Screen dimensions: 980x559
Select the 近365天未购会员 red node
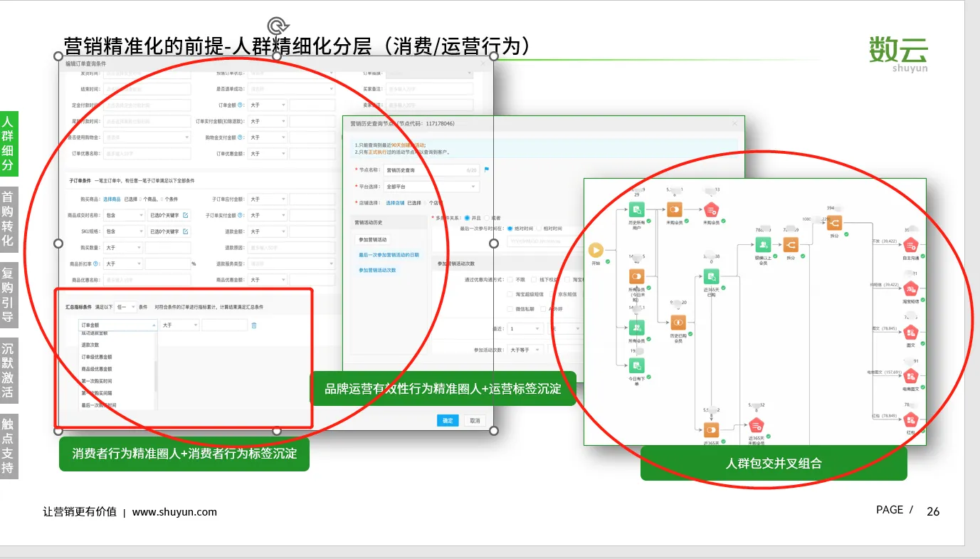click(x=756, y=426)
